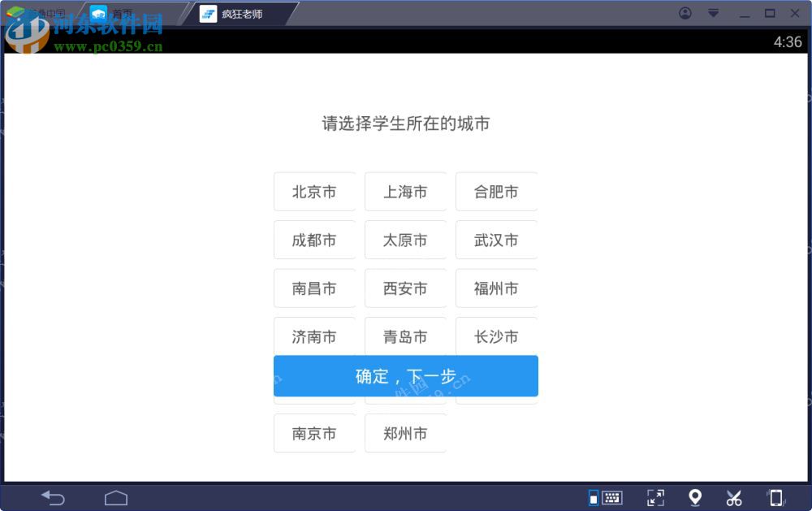Viewport: 812px width, 511px height.
Task: Open the dropdown arrow in the title bar
Action: tap(713, 13)
